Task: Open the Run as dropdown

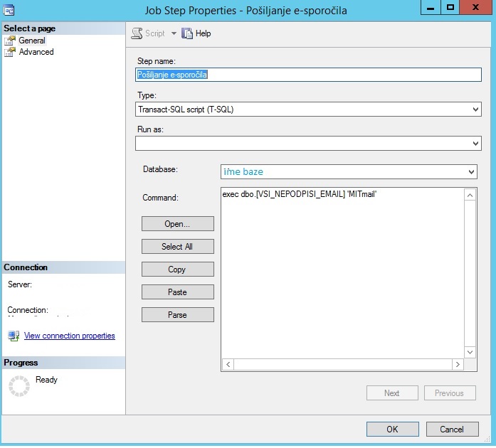Action: pos(308,144)
